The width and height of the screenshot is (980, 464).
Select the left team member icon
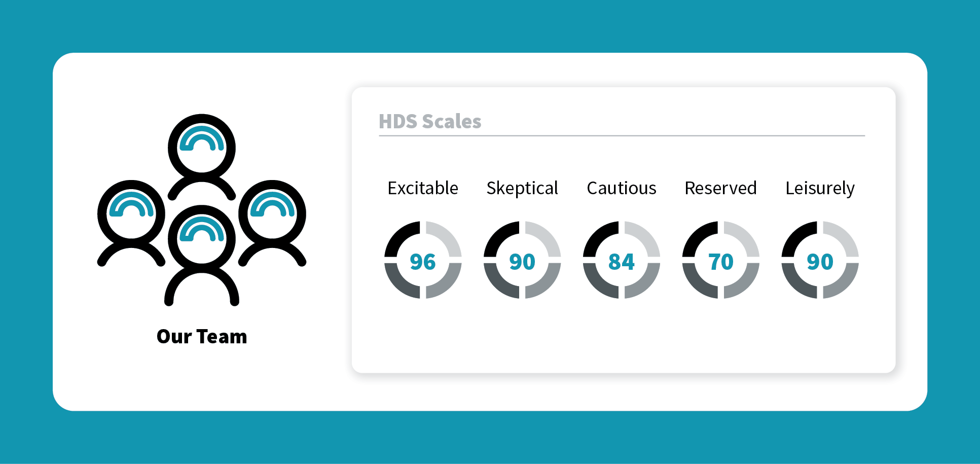[x=131, y=223]
